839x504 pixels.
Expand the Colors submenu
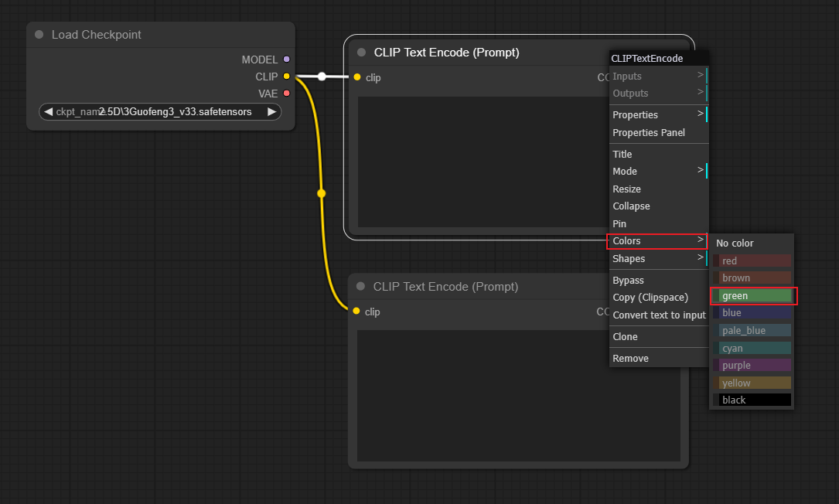[x=657, y=241]
